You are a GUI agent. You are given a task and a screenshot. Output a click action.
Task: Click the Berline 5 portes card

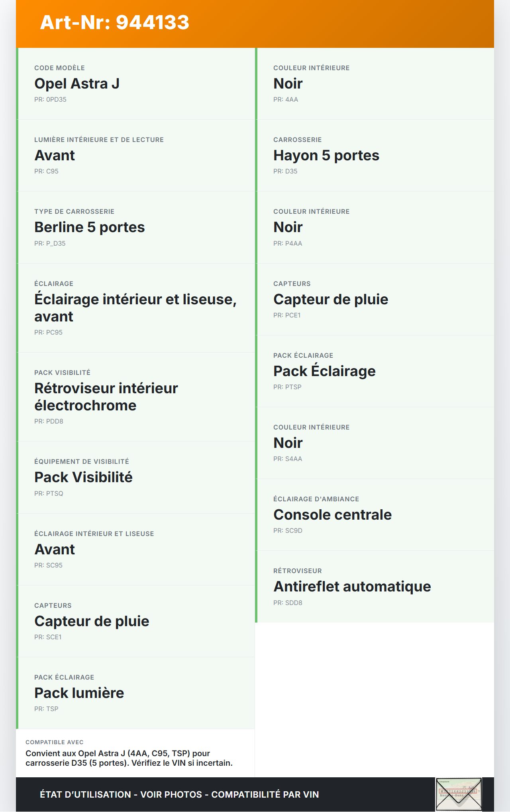[x=135, y=227]
